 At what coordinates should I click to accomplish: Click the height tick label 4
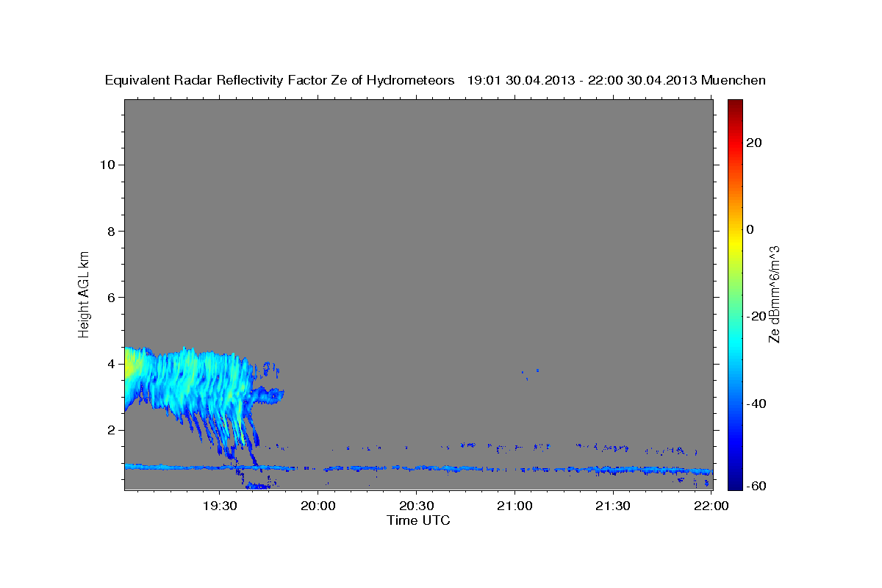click(x=112, y=364)
